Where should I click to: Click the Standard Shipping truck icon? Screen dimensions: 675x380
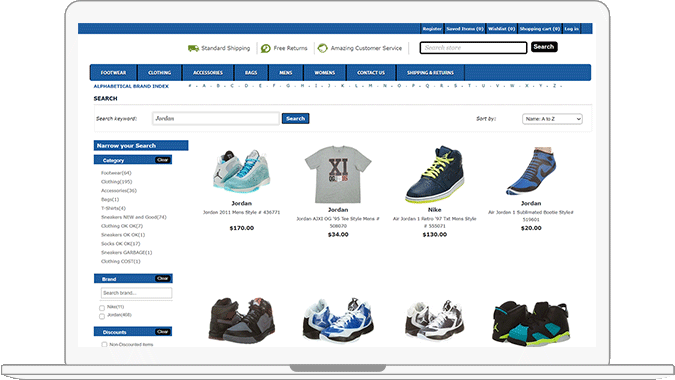pos(193,48)
